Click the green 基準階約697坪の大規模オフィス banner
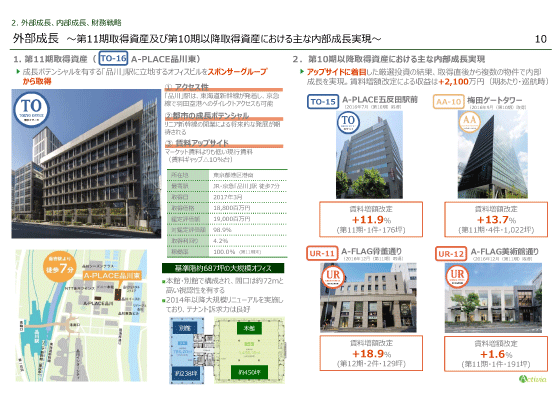 coord(223,268)
